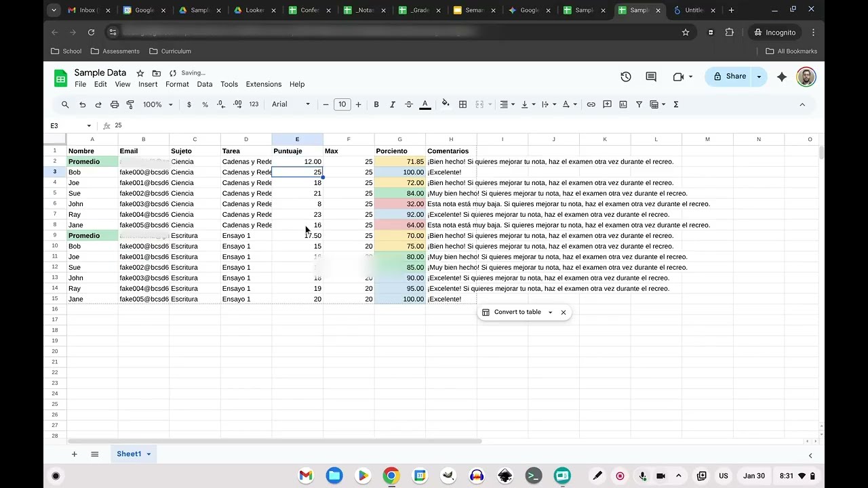Decrease font size with minus button

(326, 104)
